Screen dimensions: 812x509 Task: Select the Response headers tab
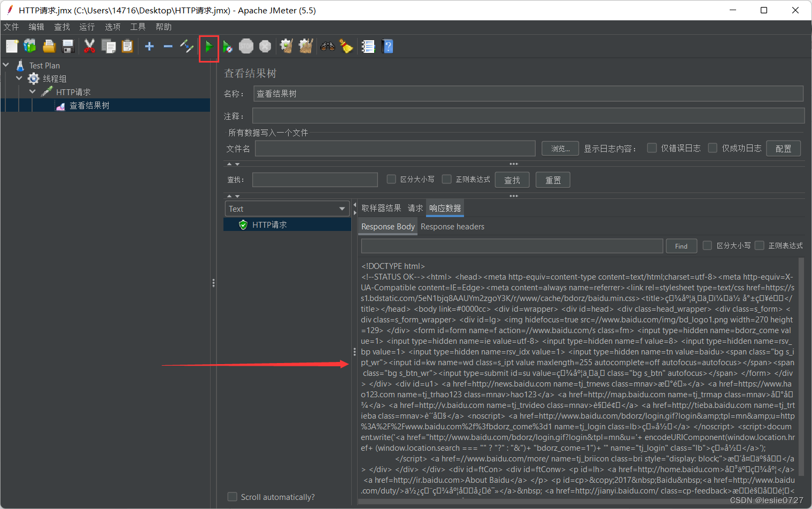point(453,227)
